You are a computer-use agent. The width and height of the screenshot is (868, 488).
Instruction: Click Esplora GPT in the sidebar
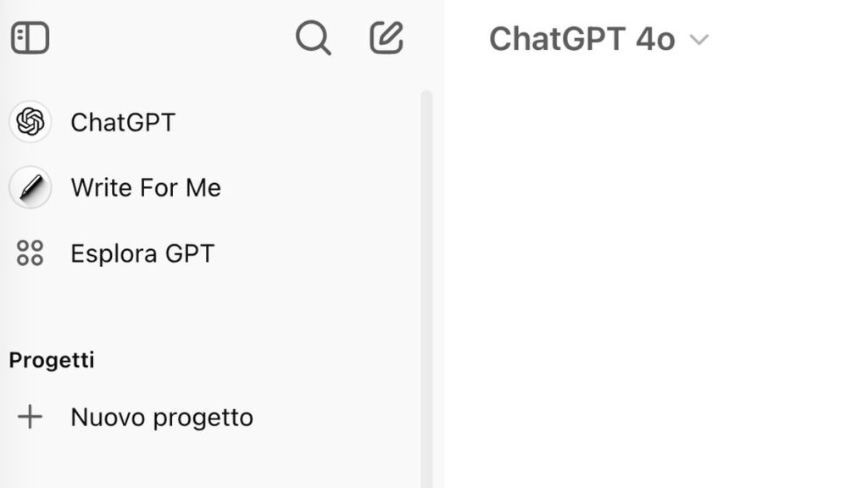coord(142,252)
